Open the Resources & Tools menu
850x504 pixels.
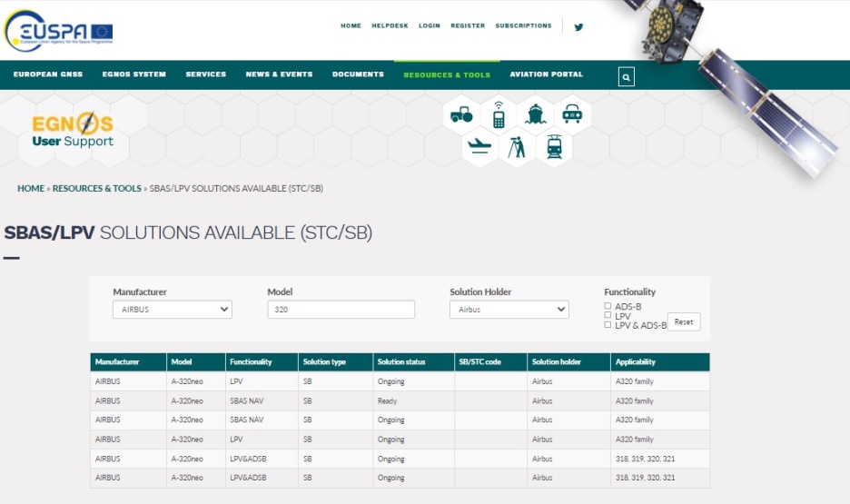(447, 74)
